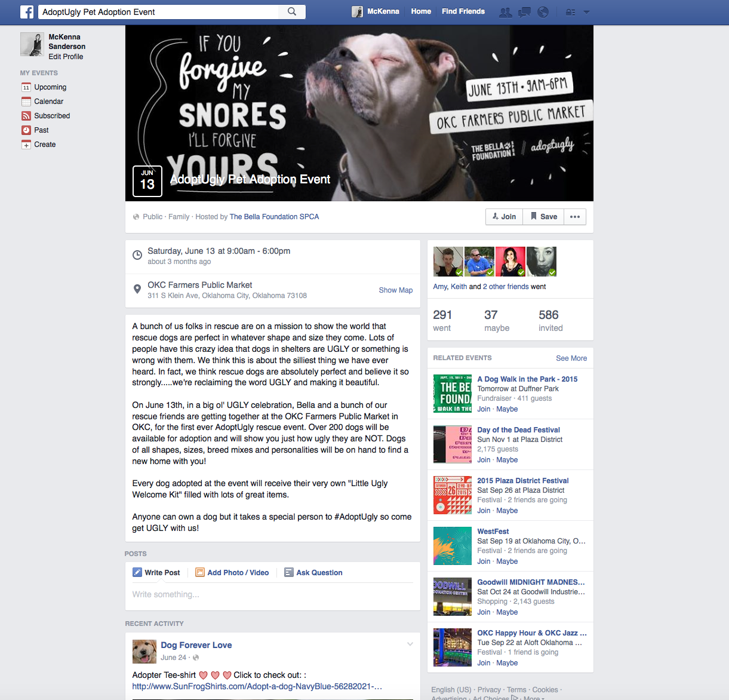Screen dimensions: 729x700
Task: Open the three-dot more options button
Action: click(x=575, y=217)
